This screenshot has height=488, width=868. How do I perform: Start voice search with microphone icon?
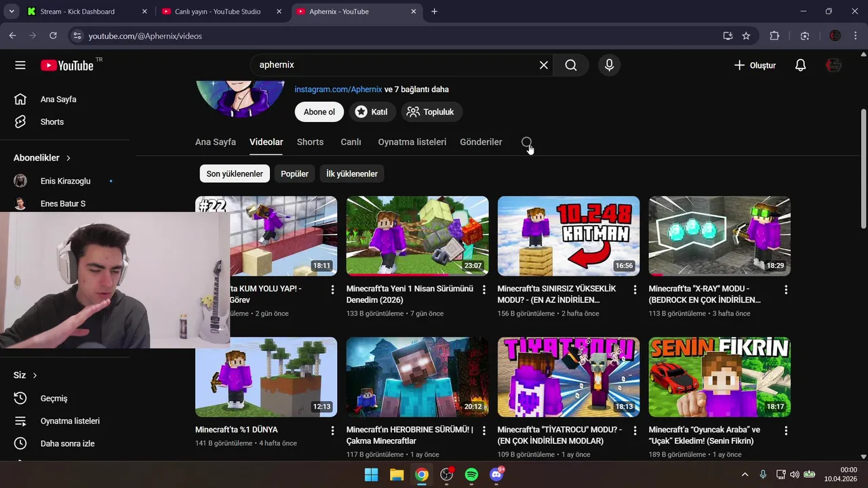[x=609, y=65]
